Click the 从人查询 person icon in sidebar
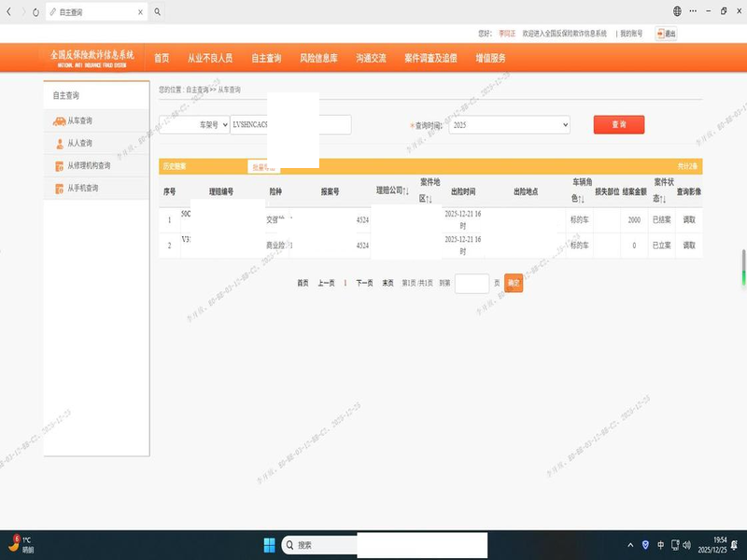Viewport: 747px width, 560px height. coord(60,144)
